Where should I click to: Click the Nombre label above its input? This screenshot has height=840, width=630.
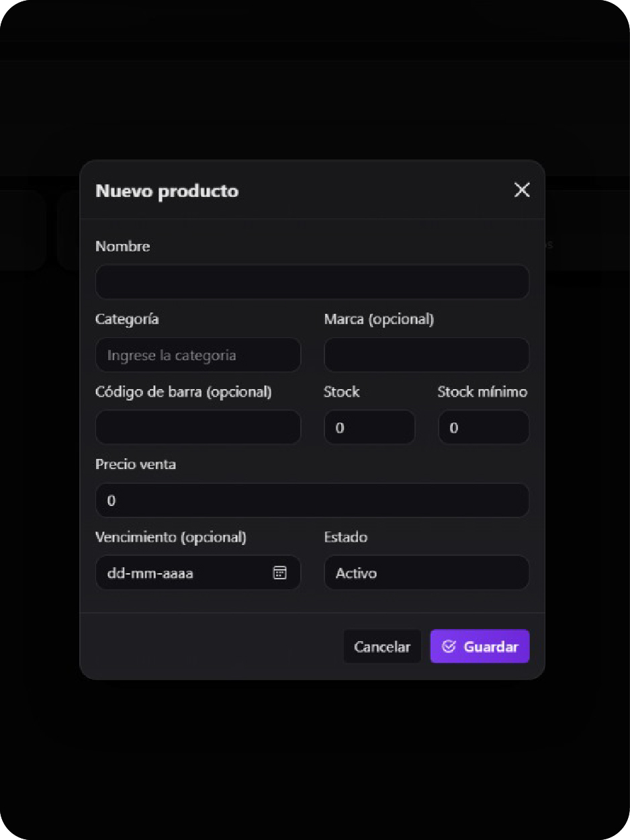[x=123, y=246]
